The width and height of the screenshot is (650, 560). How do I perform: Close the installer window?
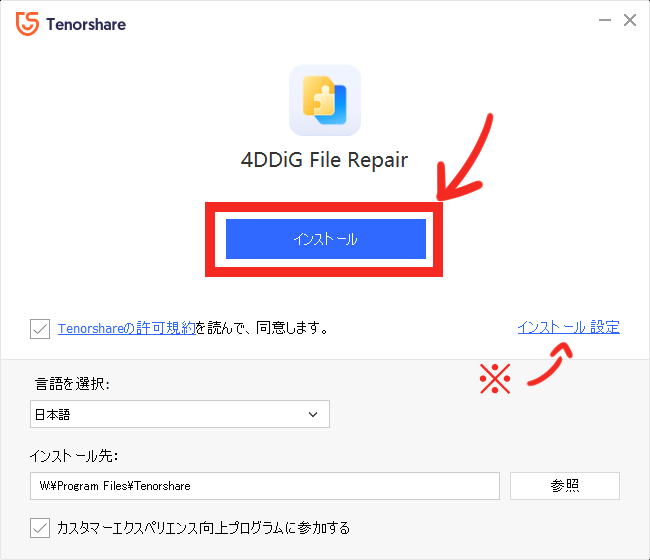point(630,20)
